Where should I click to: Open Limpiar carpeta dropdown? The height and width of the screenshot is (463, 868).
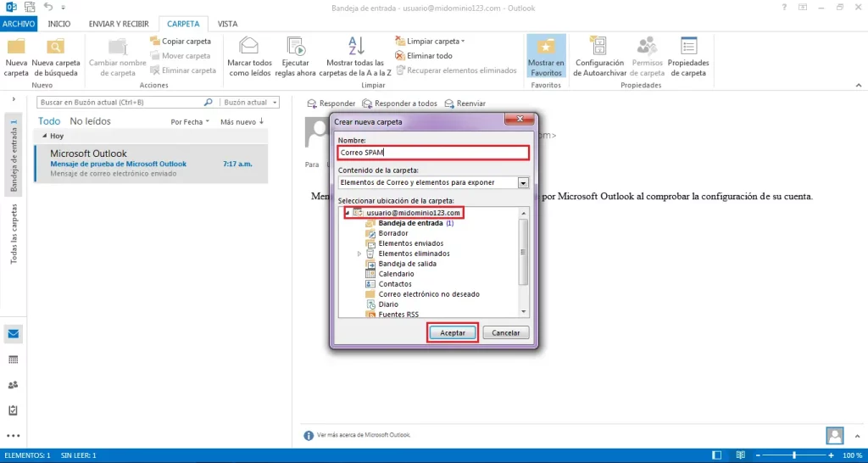click(430, 41)
